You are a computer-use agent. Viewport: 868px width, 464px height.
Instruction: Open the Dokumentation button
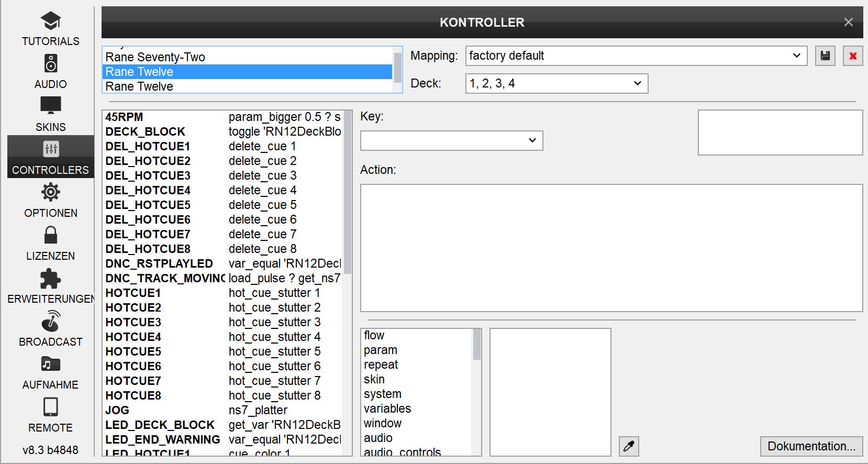pos(811,446)
